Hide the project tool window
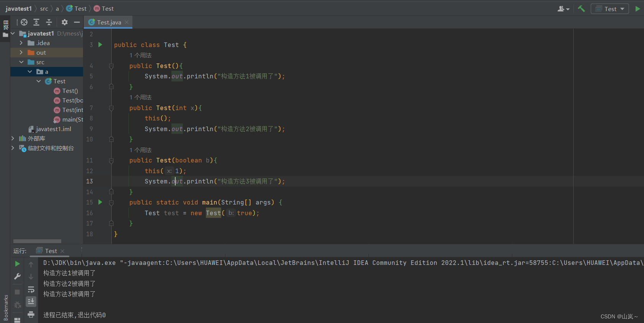The height and width of the screenshot is (323, 644). pyautogui.click(x=77, y=22)
